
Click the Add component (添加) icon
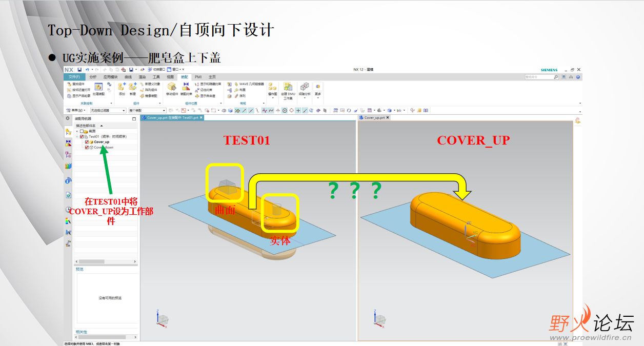click(122, 89)
